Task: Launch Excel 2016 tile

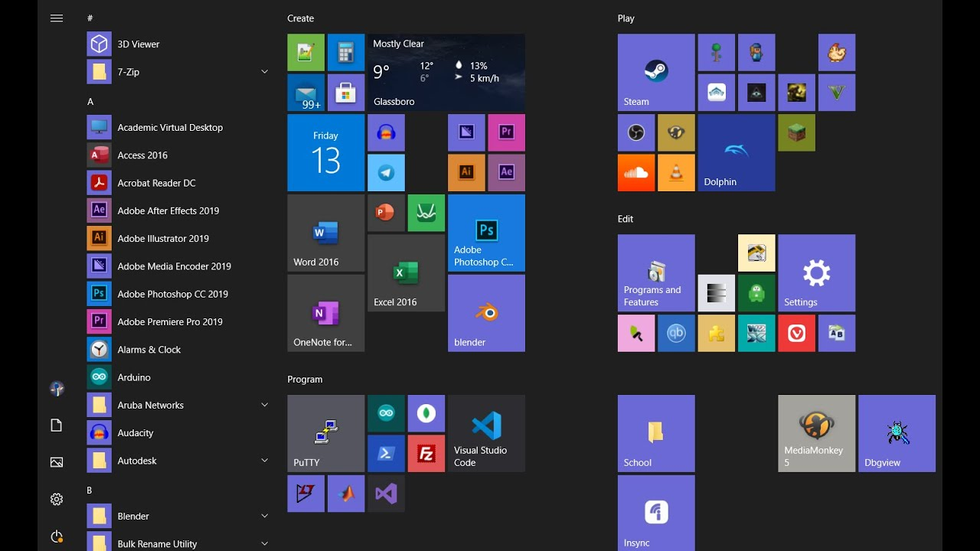Action: coord(406,272)
